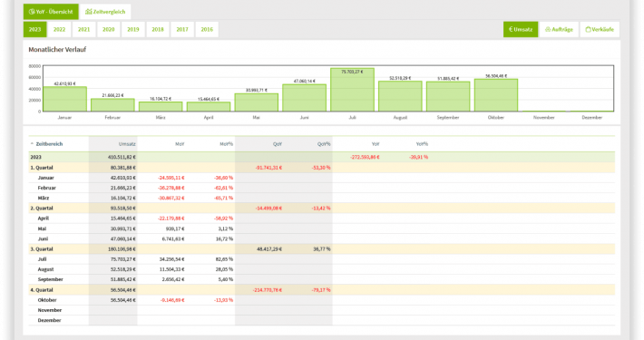644x340 pixels.
Task: Select the 3. Quartal row
Action: (322, 248)
